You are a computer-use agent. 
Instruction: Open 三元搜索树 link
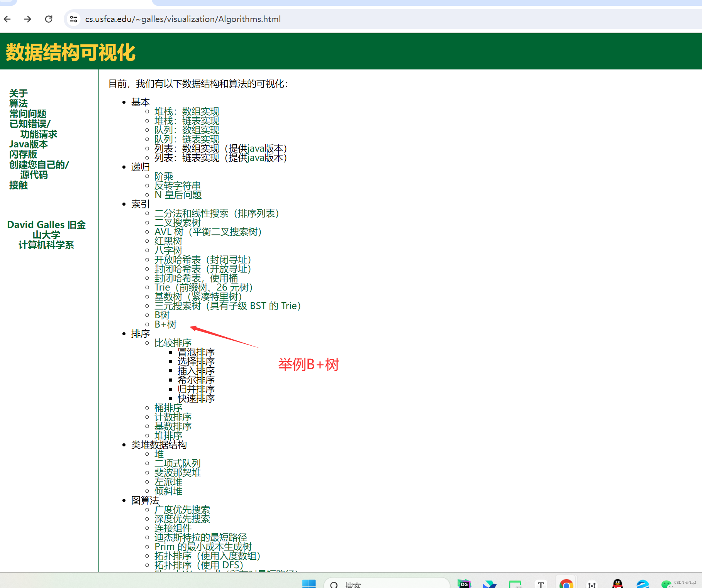[227, 306]
